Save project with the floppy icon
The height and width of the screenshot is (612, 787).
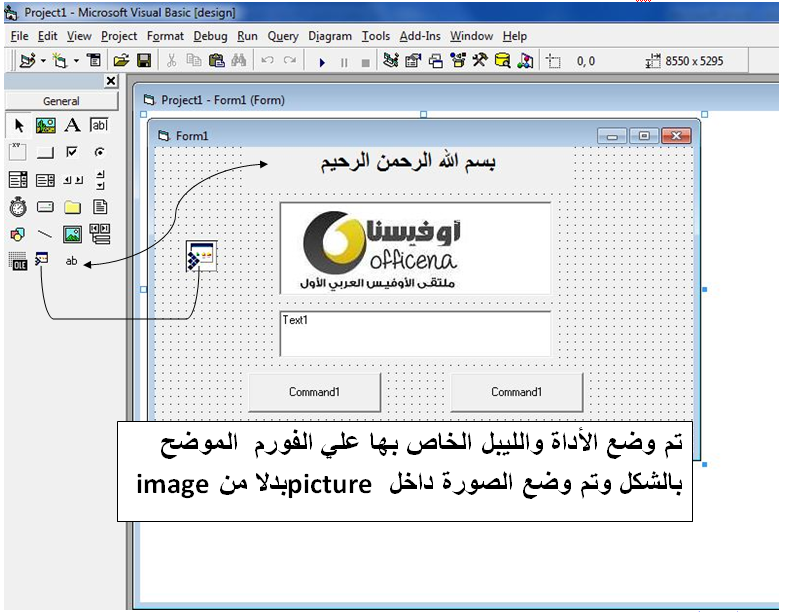pyautogui.click(x=144, y=61)
